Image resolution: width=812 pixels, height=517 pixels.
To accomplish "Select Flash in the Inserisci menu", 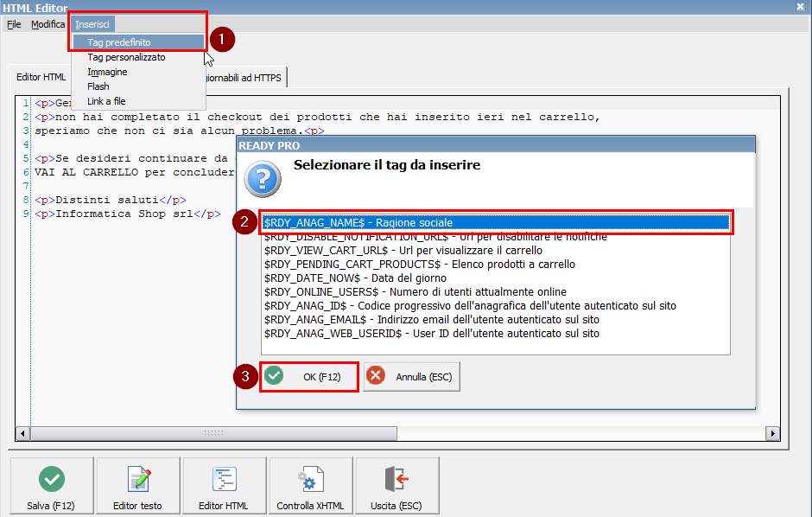I will click(x=98, y=86).
